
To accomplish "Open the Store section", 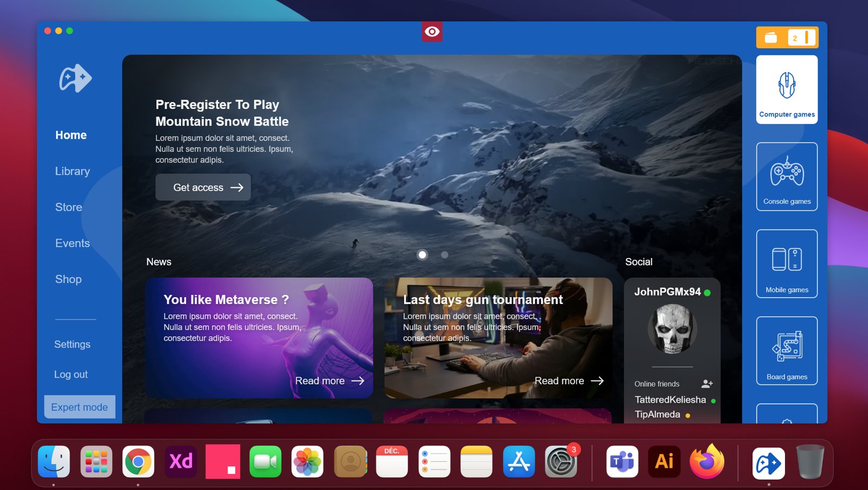I will pos(68,207).
